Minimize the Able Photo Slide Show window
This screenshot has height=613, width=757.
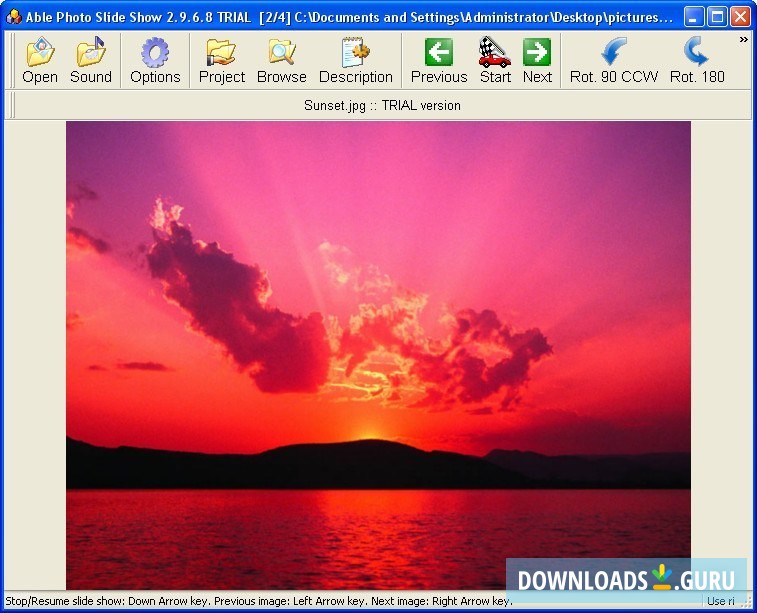pyautogui.click(x=693, y=17)
